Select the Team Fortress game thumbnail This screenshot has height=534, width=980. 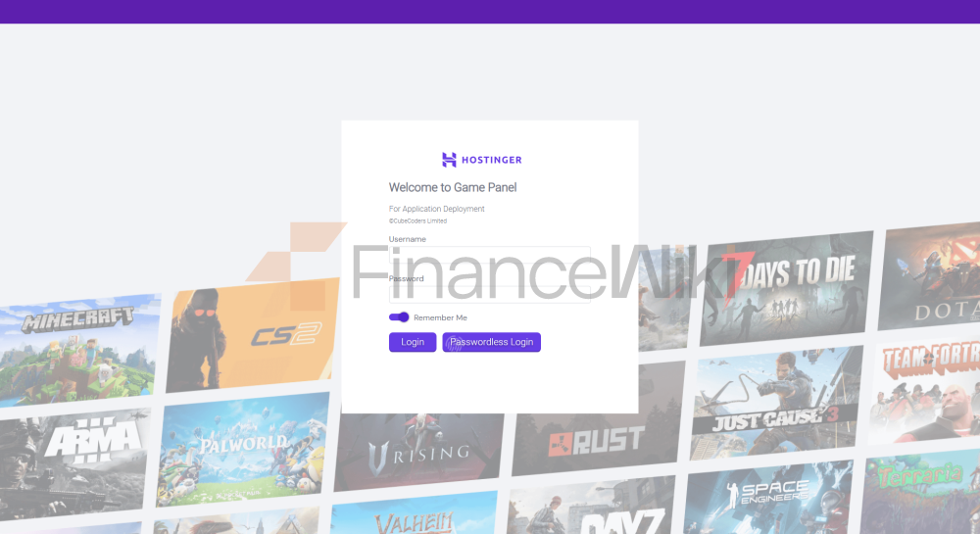925,390
